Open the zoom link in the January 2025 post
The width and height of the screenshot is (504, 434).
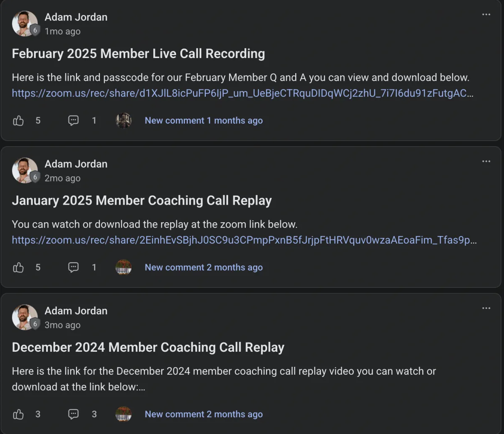click(244, 240)
